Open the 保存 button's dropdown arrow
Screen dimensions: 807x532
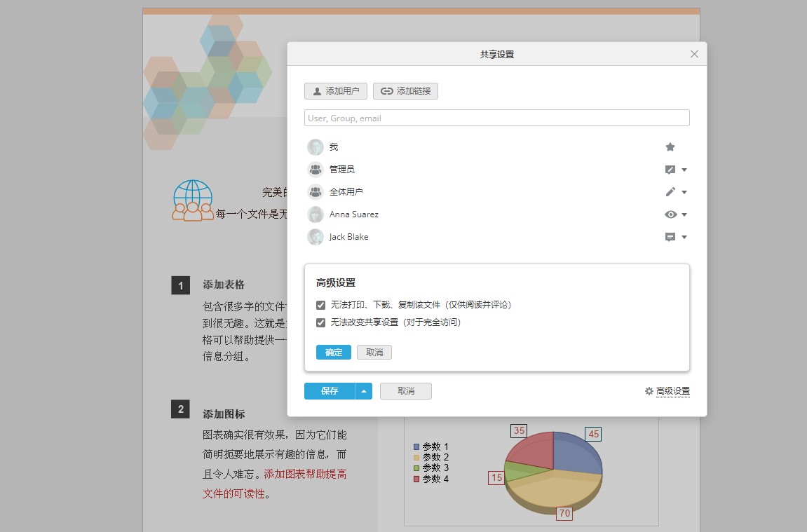(364, 391)
